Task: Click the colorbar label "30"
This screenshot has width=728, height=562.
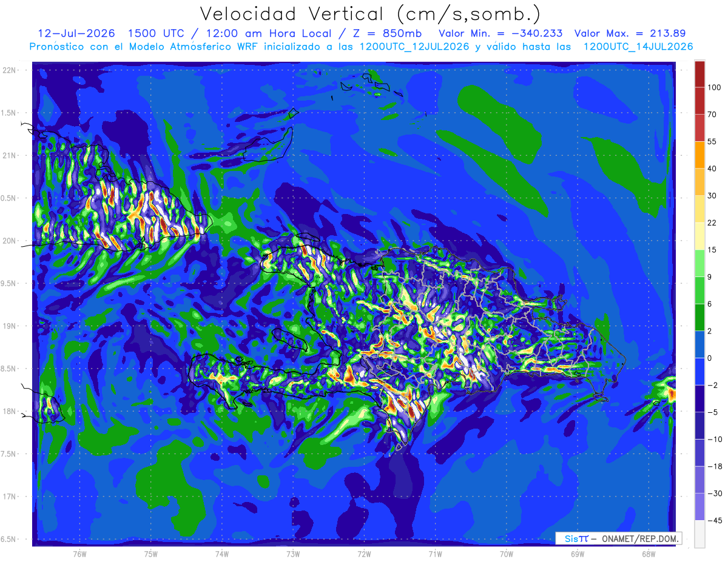Action: (712, 196)
